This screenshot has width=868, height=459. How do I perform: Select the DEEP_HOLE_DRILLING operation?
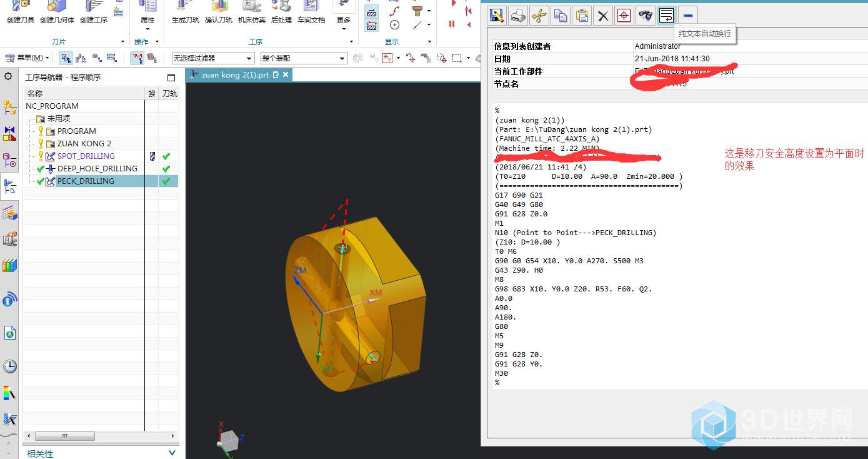[x=97, y=169]
